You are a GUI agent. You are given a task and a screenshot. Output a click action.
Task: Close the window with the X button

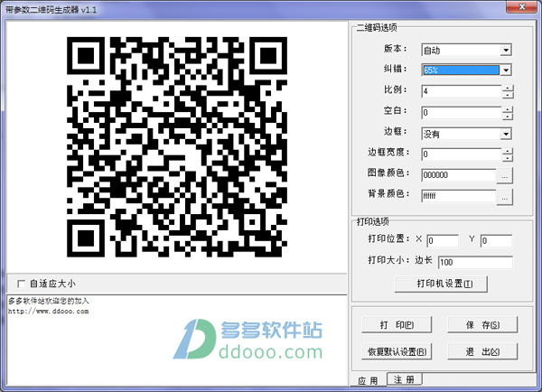pos(522,6)
